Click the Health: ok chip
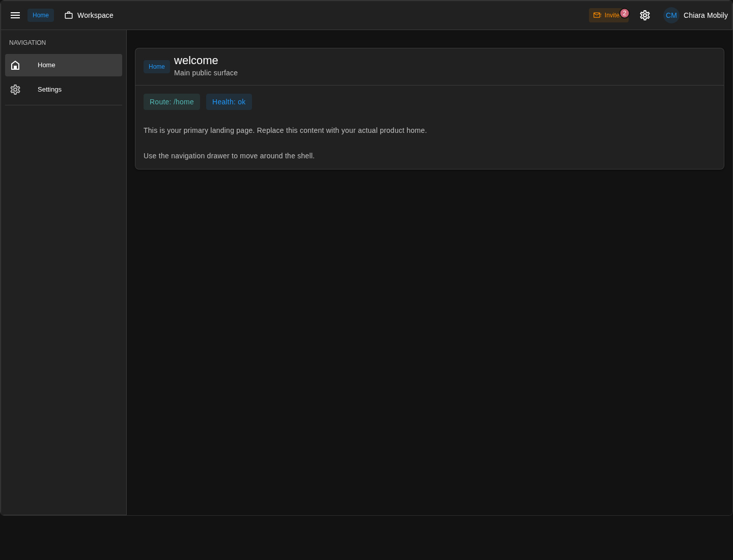The width and height of the screenshot is (733, 560). pyautogui.click(x=229, y=102)
